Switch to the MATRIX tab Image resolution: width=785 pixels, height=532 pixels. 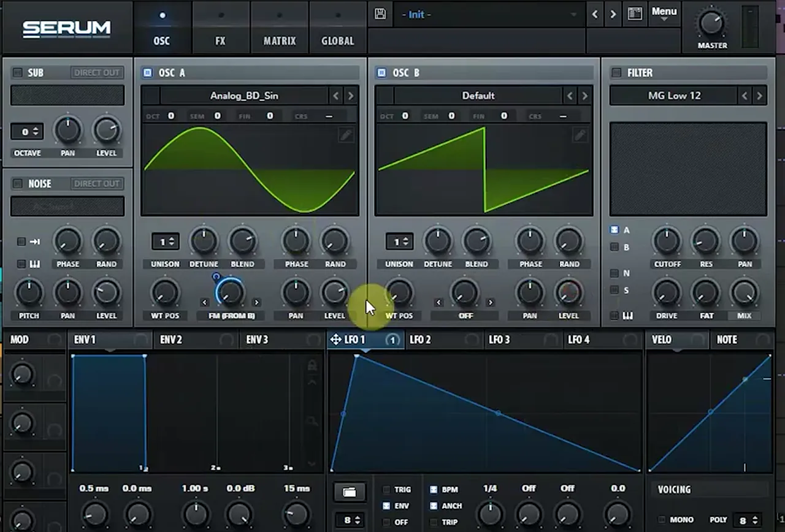(x=280, y=28)
